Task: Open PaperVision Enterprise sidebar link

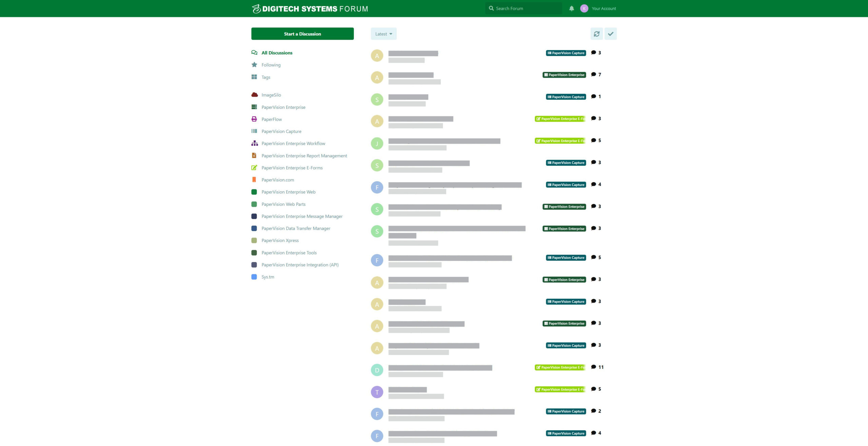Action: pyautogui.click(x=283, y=107)
